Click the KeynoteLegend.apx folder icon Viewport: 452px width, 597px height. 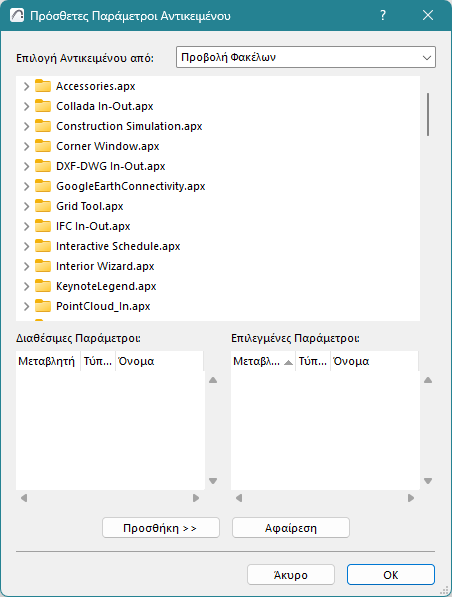pyautogui.click(x=43, y=286)
